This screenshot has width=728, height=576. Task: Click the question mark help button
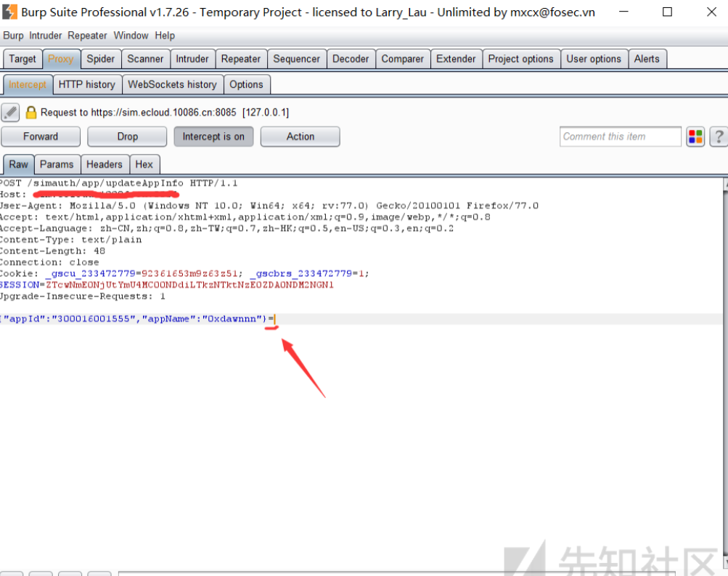coord(719,137)
